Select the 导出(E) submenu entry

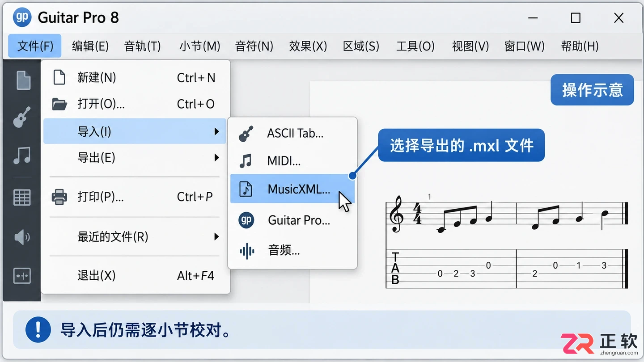point(136,157)
